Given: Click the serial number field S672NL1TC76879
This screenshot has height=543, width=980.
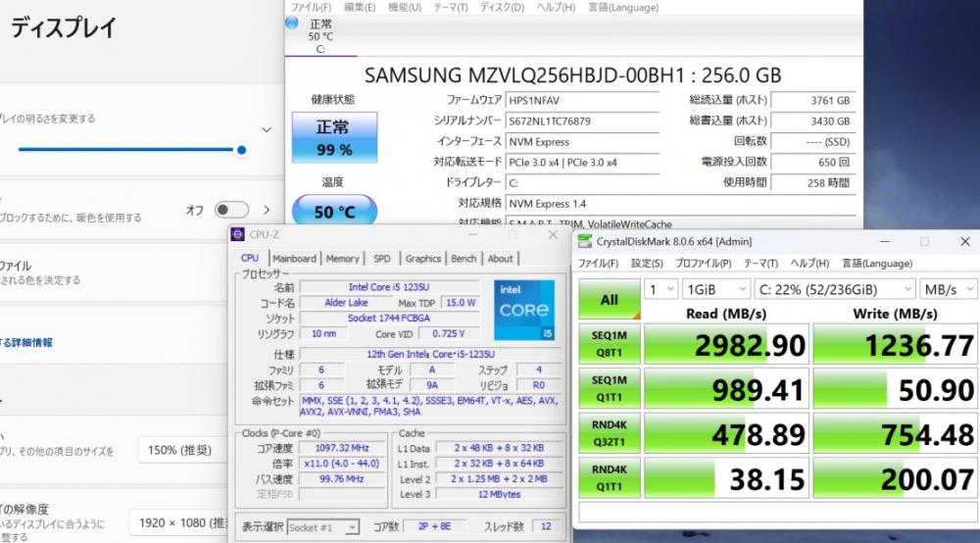Looking at the screenshot, I should pyautogui.click(x=582, y=122).
